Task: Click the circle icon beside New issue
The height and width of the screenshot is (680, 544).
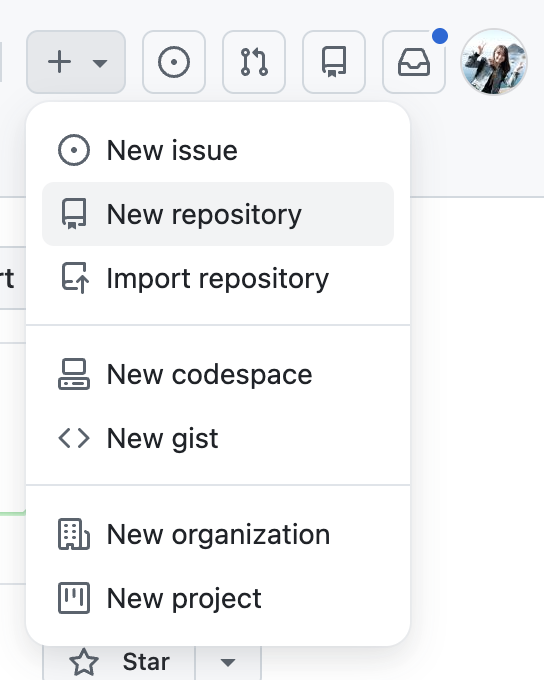Action: click(x=74, y=150)
